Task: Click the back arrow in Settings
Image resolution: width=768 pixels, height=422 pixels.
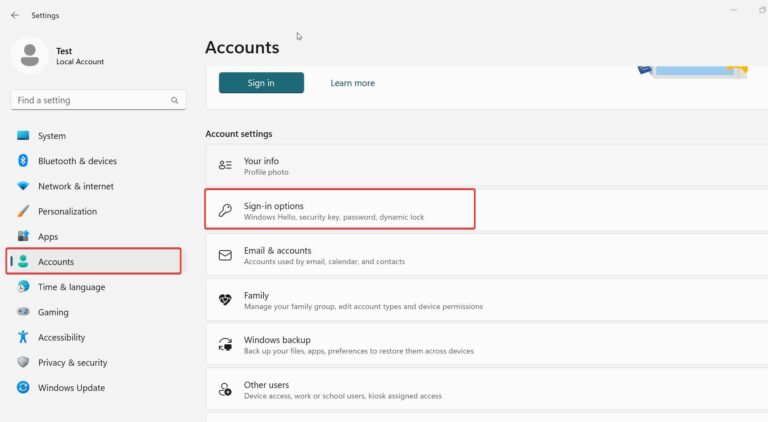Action: coord(14,15)
